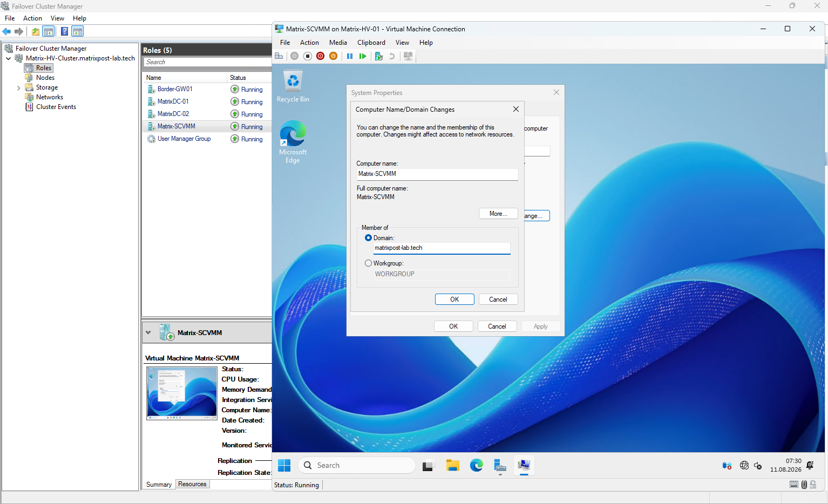Open Help via the blue question mark icon

click(x=65, y=32)
